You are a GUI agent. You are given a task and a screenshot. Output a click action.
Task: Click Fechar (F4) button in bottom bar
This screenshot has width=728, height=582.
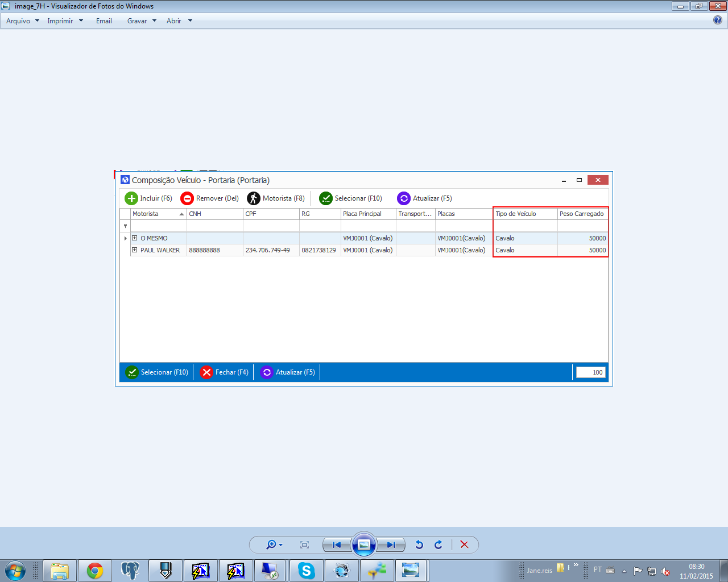coord(225,372)
